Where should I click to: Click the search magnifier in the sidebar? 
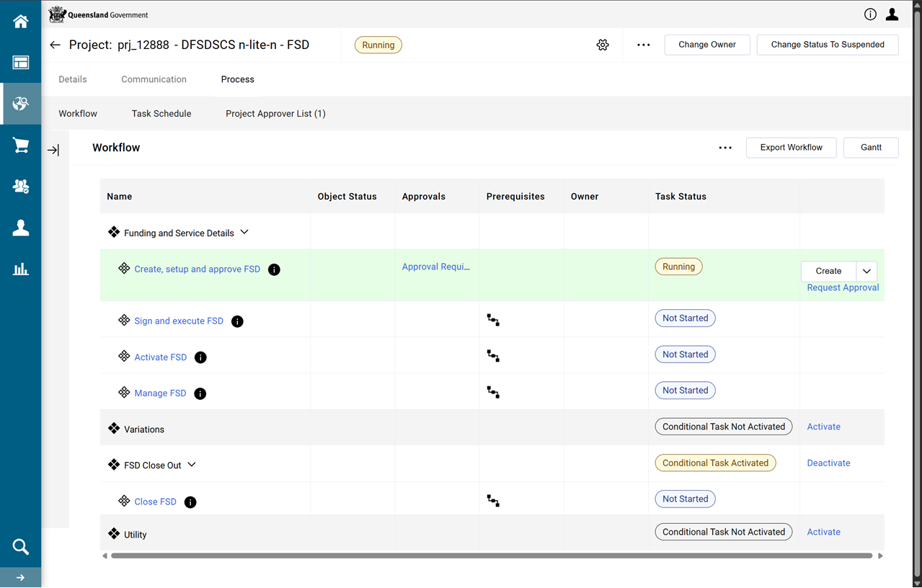point(20,547)
